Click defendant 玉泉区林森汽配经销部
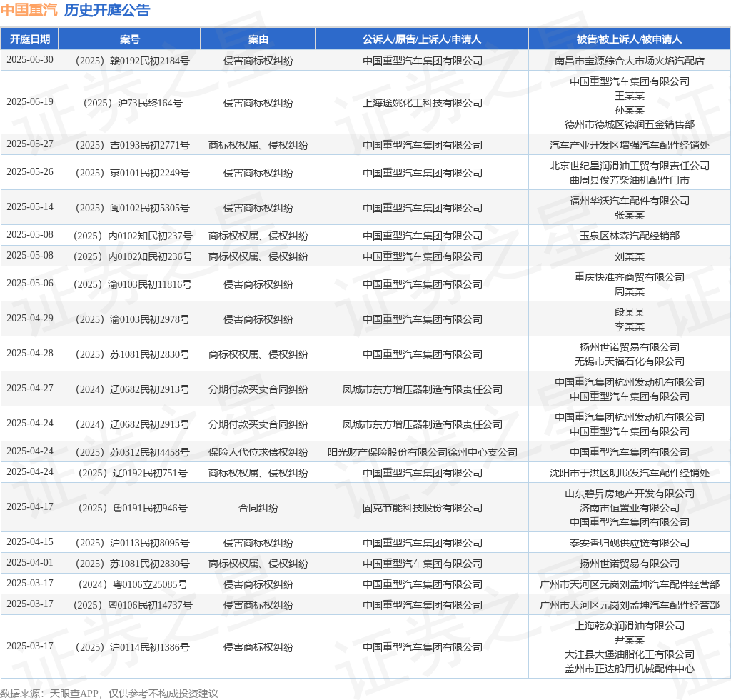The height and width of the screenshot is (700, 731). tap(630, 236)
